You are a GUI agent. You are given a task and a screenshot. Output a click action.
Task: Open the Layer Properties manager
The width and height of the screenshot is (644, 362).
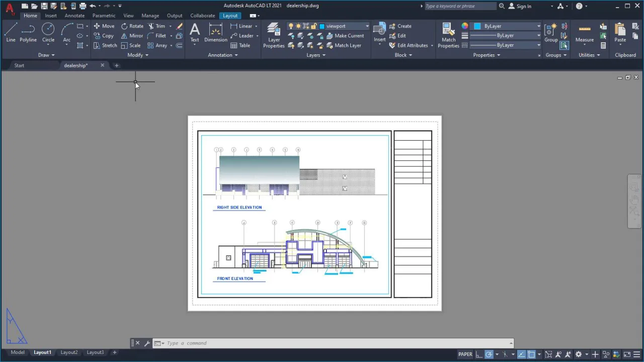coord(274,35)
